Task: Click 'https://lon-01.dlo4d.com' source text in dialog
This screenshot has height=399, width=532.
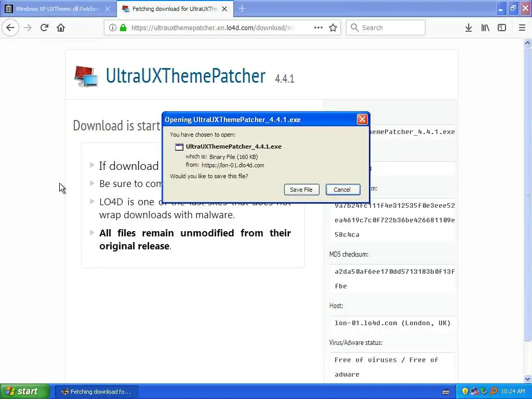Action: [x=233, y=165]
